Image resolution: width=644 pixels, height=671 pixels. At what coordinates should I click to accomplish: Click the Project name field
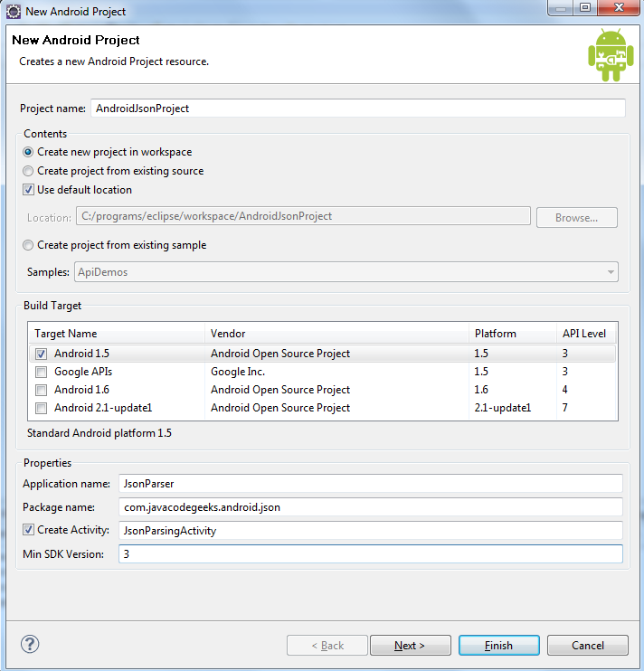coord(358,109)
